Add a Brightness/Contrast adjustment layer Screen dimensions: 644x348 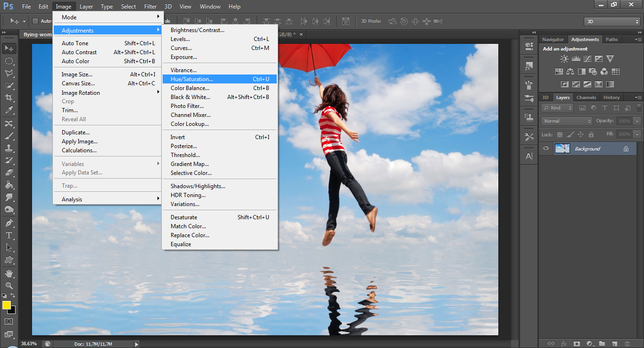coord(564,58)
